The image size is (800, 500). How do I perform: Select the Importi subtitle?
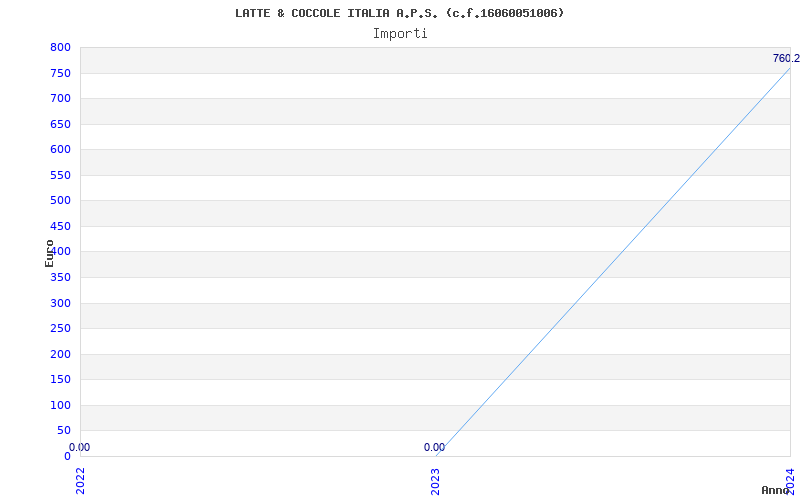click(x=400, y=34)
